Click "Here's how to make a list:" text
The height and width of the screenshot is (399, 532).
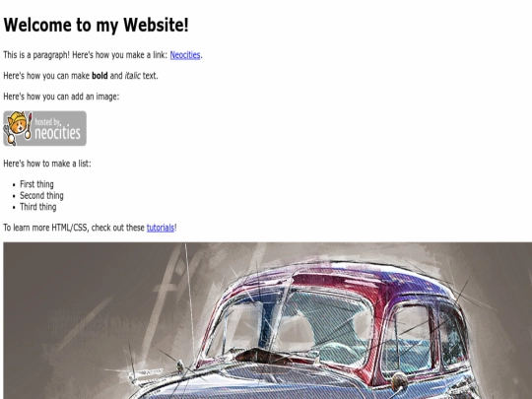(x=47, y=164)
